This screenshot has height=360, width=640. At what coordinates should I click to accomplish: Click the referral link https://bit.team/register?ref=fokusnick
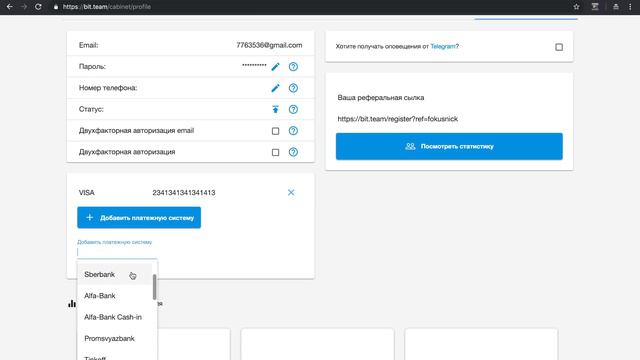pos(398,119)
